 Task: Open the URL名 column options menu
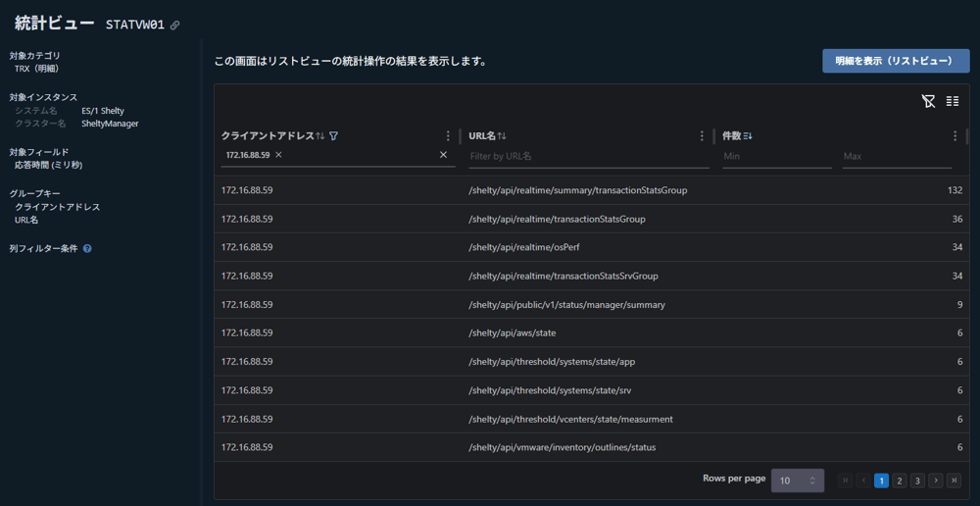tap(702, 136)
